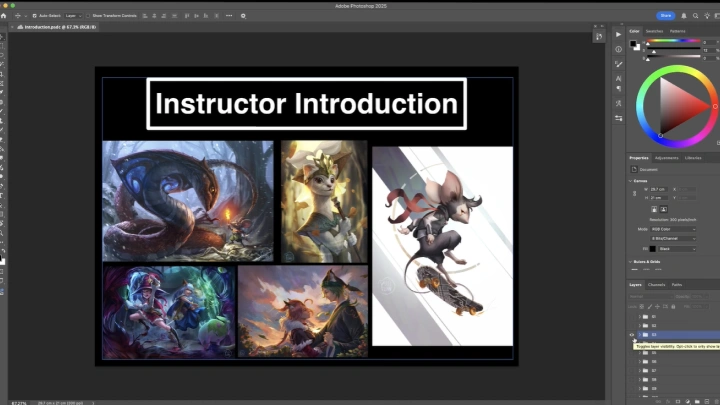Screen dimensions: 720x405
Task: Click the link width and height icon
Action: [635, 193]
